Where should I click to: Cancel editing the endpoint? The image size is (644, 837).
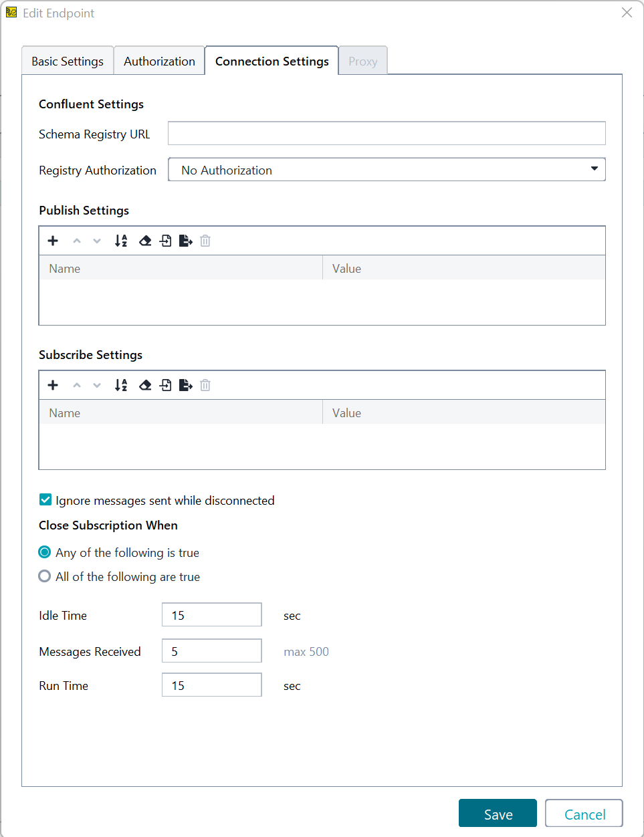coord(583,814)
